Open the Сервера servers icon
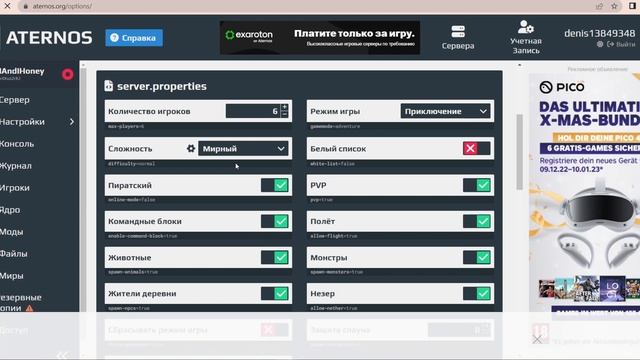 pyautogui.click(x=458, y=38)
